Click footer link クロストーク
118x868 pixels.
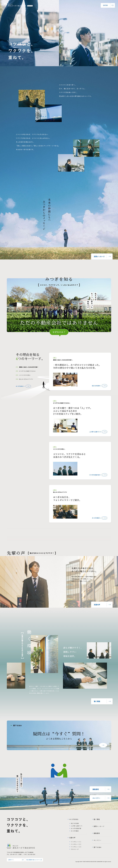point(75,849)
